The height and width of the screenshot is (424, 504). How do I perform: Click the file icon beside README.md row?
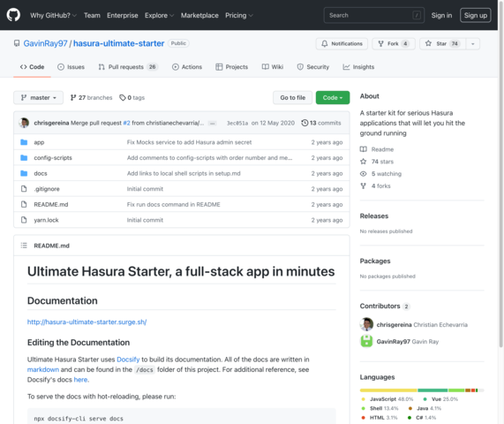point(24,204)
